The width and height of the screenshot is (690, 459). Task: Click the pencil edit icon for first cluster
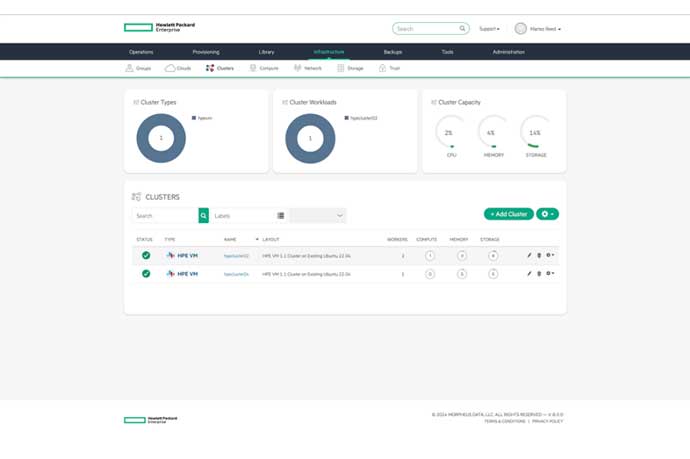(529, 256)
